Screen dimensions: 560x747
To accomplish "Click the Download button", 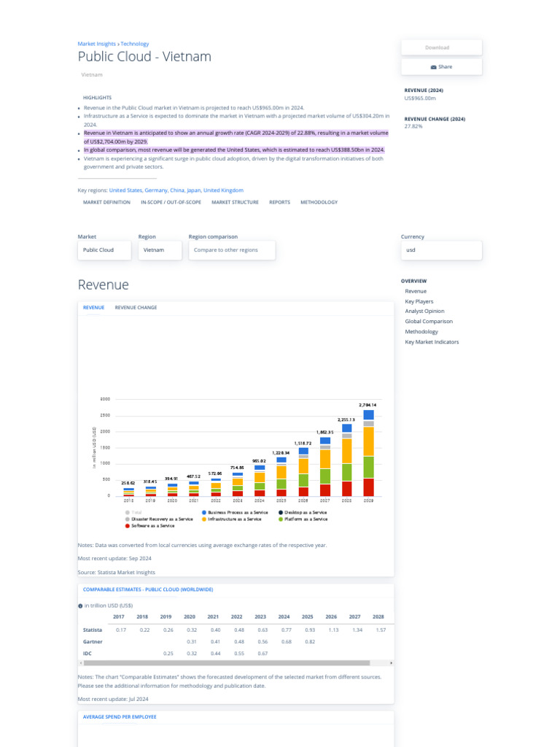I will (441, 47).
